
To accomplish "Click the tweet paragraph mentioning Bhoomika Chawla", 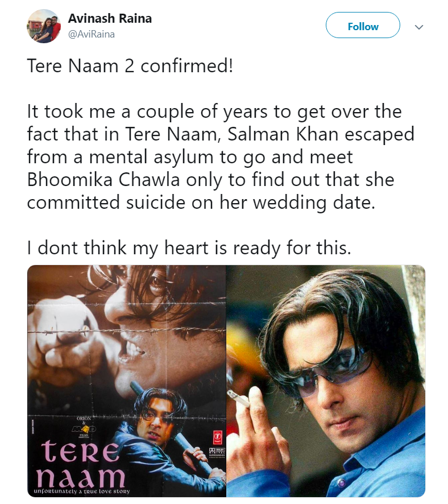I will pyautogui.click(x=221, y=156).
